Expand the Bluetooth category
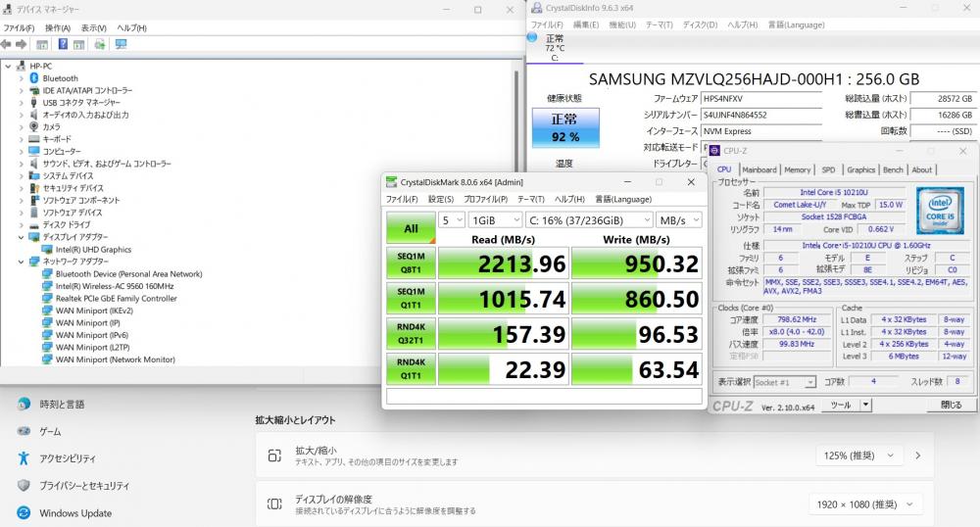This screenshot has height=527, width=980. click(x=22, y=78)
